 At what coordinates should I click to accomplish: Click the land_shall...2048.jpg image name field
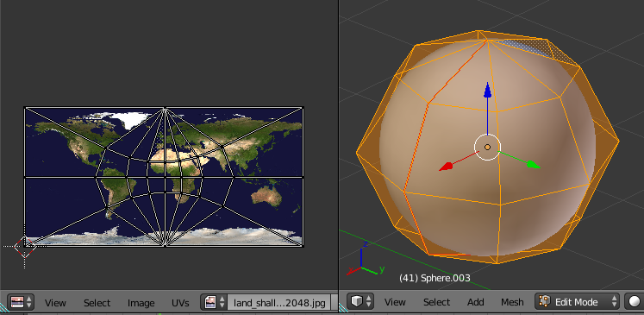(279, 303)
